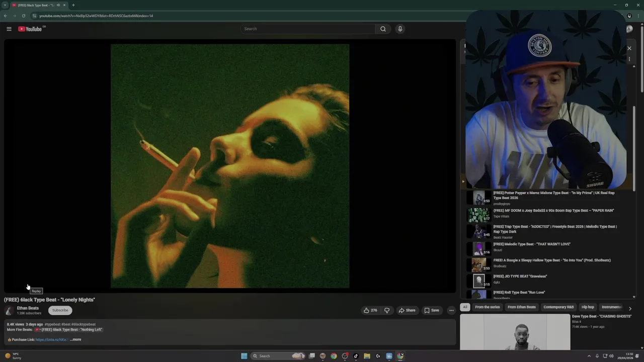Screen dimensions: 644x362
Task: Open the playlist three-dot options menu
Action: click(x=629, y=59)
